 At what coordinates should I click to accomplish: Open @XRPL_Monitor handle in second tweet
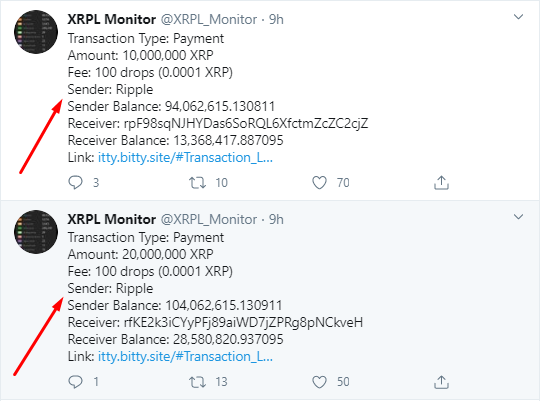coord(209,220)
